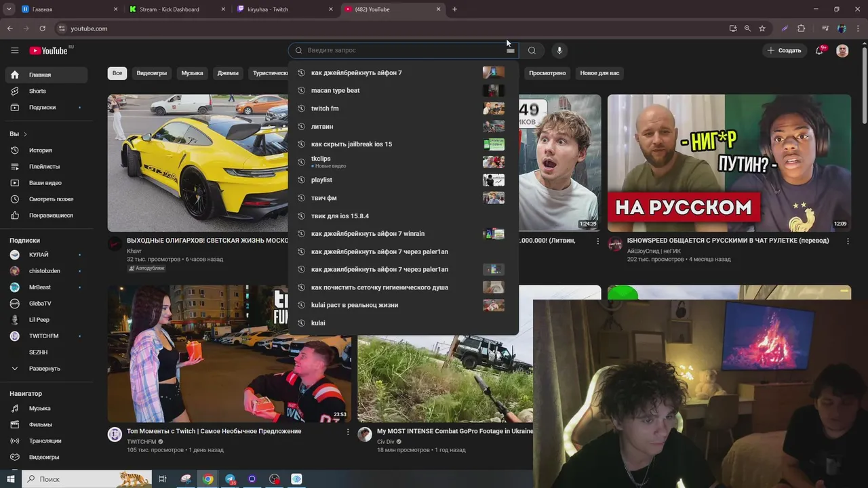Viewport: 868px width, 488px height.
Task: Click the search magnifier button
Action: (x=532, y=50)
